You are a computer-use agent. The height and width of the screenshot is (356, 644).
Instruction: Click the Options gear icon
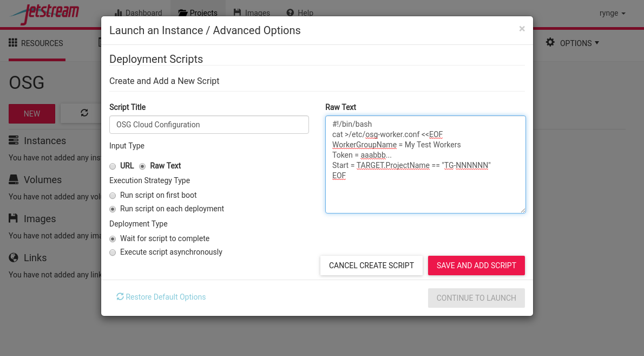[x=550, y=42]
